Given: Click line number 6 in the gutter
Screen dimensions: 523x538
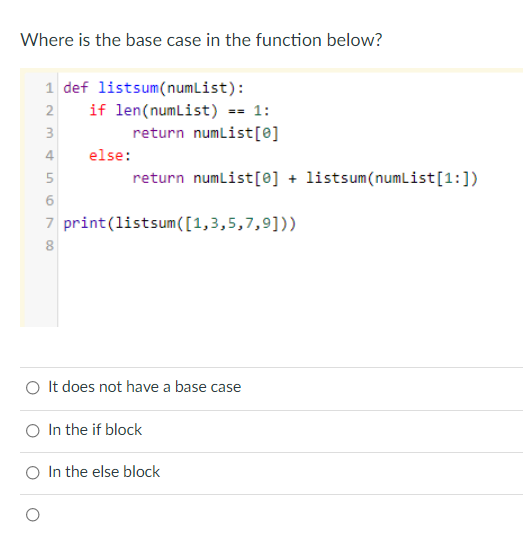Looking at the screenshot, I should tap(50, 200).
